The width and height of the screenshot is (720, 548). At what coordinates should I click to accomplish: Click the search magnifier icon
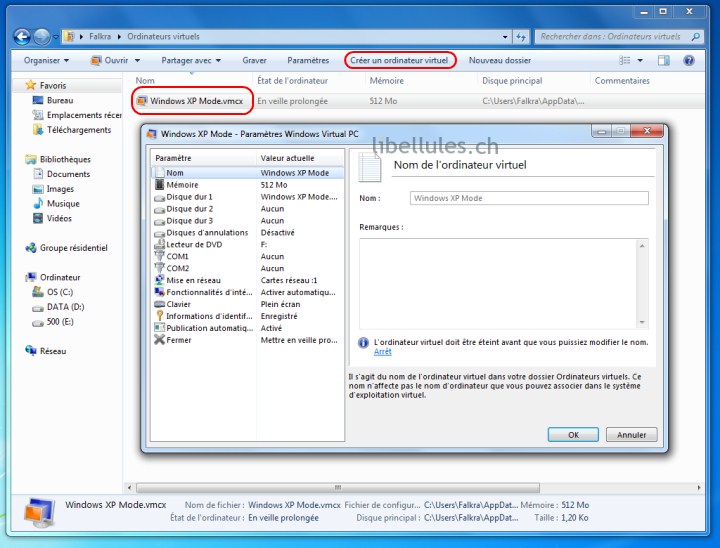click(x=696, y=36)
